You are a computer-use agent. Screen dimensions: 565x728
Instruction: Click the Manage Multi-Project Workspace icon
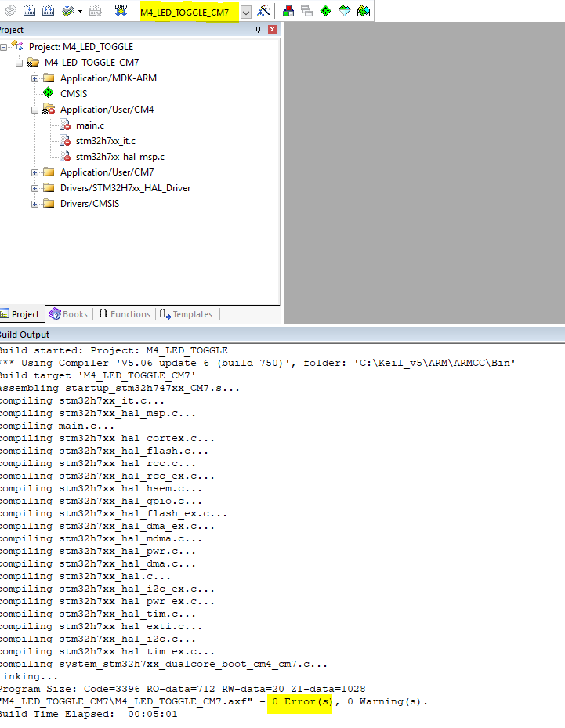307,10
